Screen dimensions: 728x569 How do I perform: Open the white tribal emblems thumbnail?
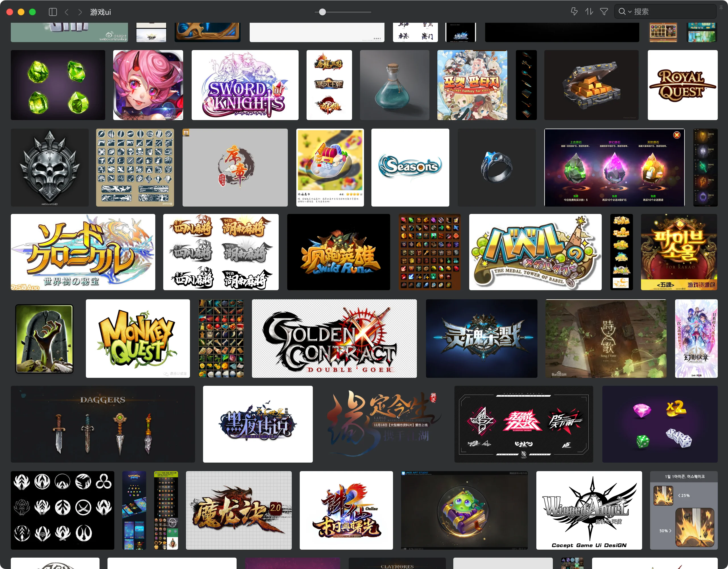(x=62, y=510)
